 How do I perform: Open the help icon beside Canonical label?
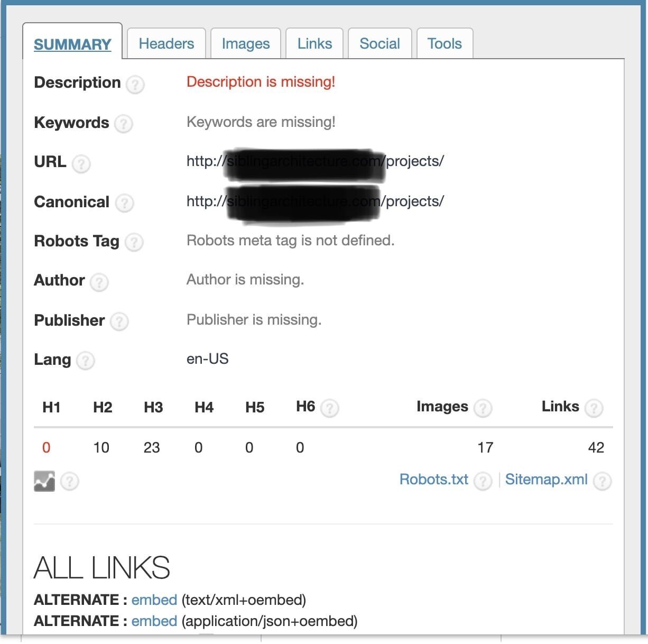click(x=124, y=203)
